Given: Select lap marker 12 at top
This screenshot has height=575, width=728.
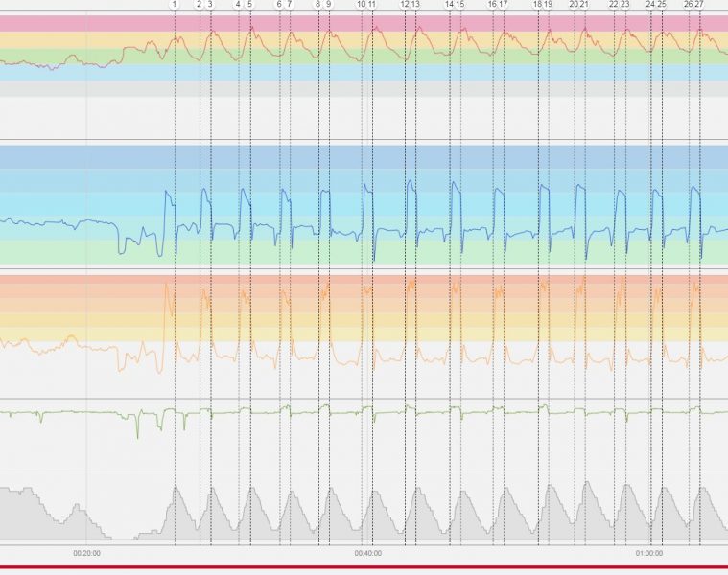Looking at the screenshot, I should [x=404, y=5].
